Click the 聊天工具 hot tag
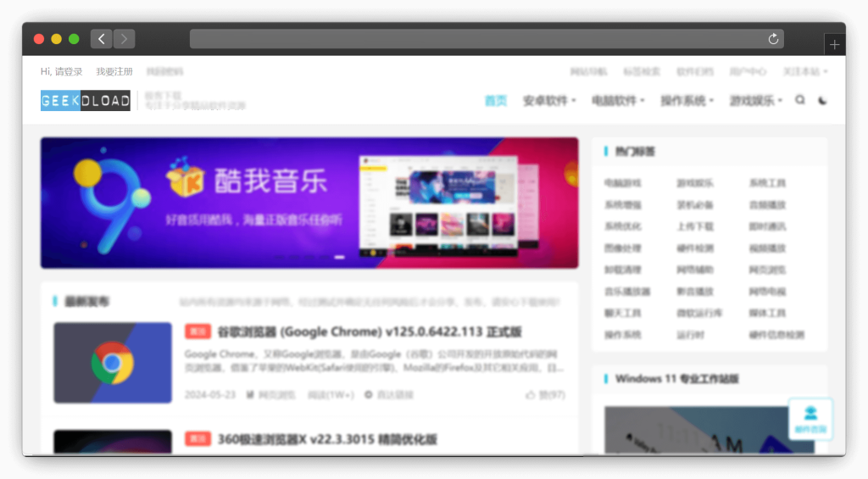The height and width of the screenshot is (479, 868). (x=623, y=313)
